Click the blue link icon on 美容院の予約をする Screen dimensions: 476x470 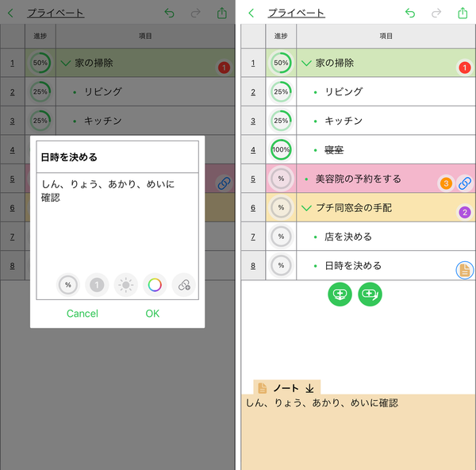(465, 183)
